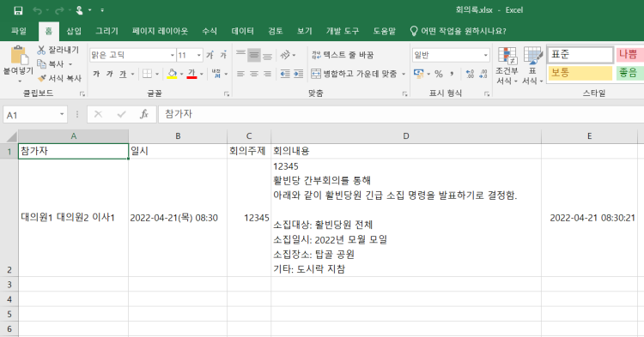Screen dimensions: 644x337
Task: Switch to the 개발 도구 tab
Action: [x=342, y=31]
